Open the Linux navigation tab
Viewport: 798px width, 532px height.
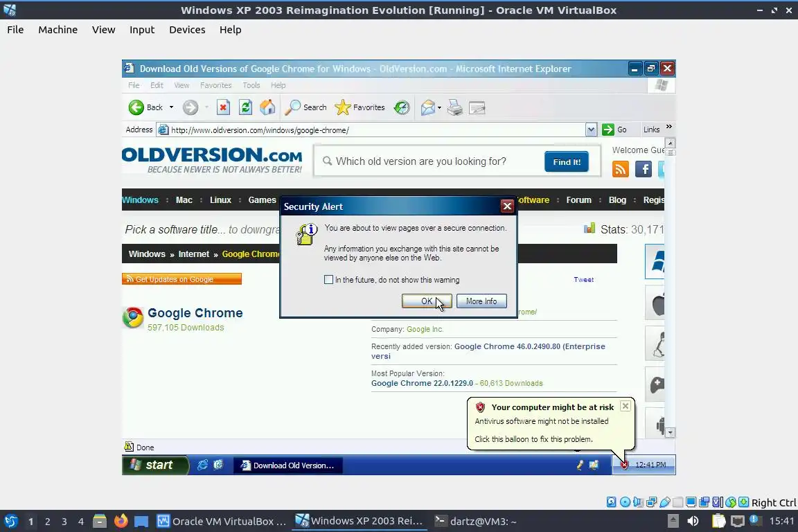pos(220,200)
